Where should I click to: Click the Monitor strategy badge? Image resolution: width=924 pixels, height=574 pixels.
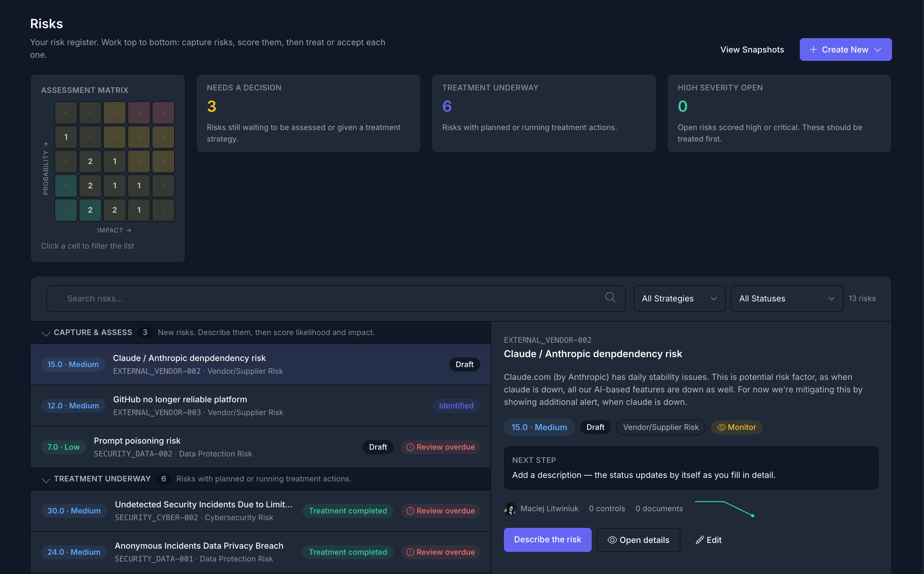click(737, 427)
